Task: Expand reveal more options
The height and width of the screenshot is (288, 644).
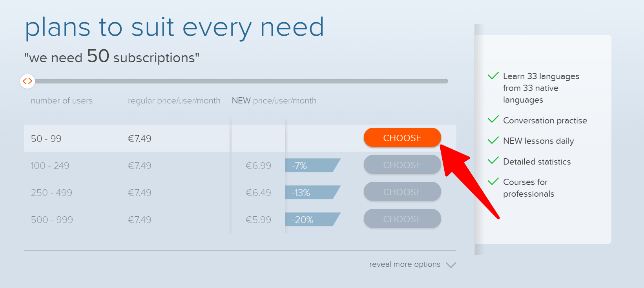Action: (x=404, y=264)
